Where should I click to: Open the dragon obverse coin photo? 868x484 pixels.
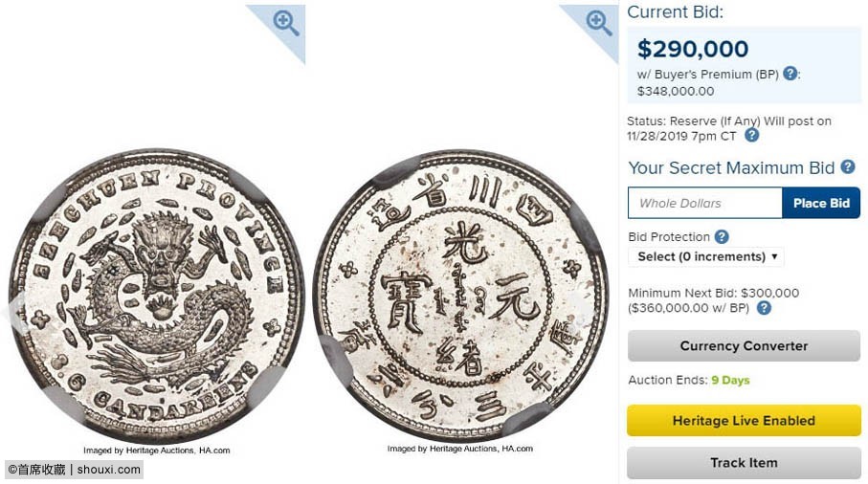(156, 297)
